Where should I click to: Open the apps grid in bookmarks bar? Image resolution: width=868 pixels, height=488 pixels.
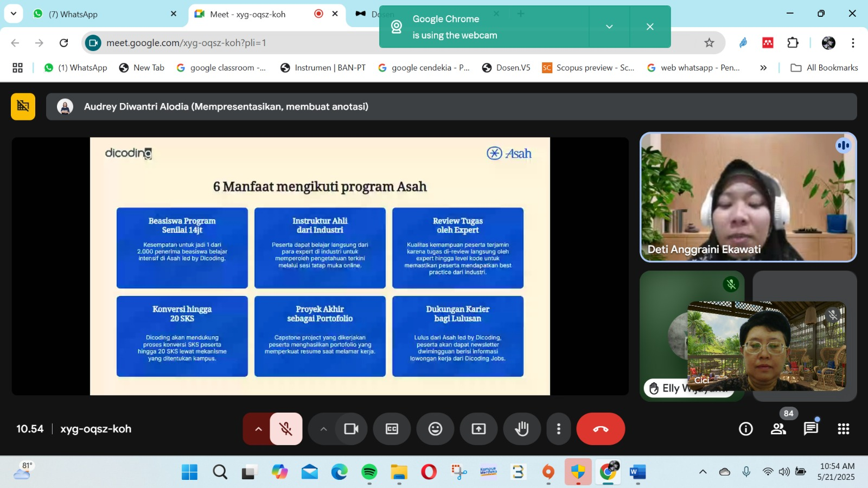coord(17,68)
